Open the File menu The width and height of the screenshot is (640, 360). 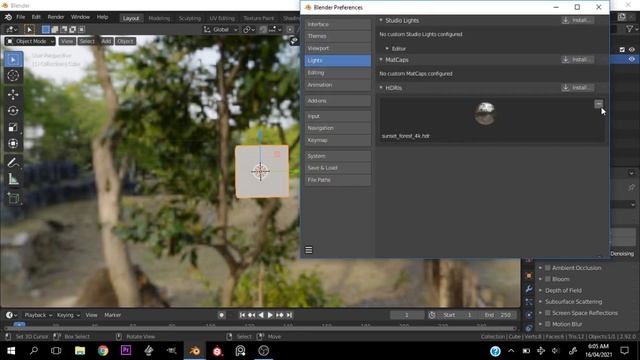(20, 17)
